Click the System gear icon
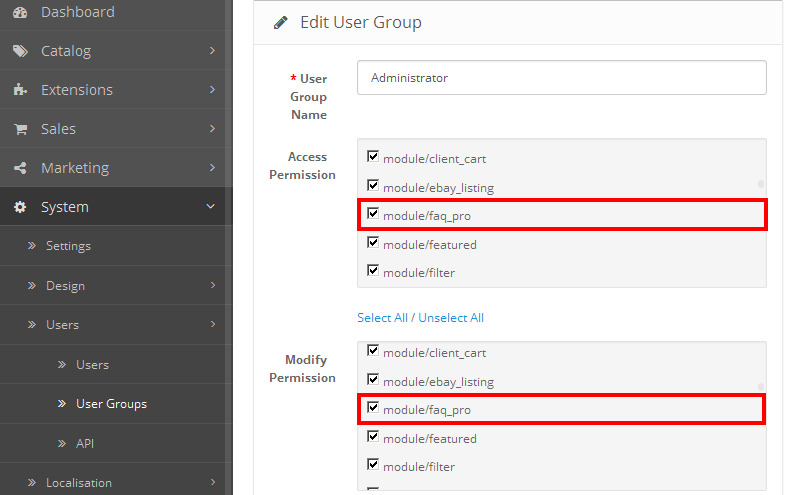Screen dimensions: 800x495 pyautogui.click(x=20, y=207)
